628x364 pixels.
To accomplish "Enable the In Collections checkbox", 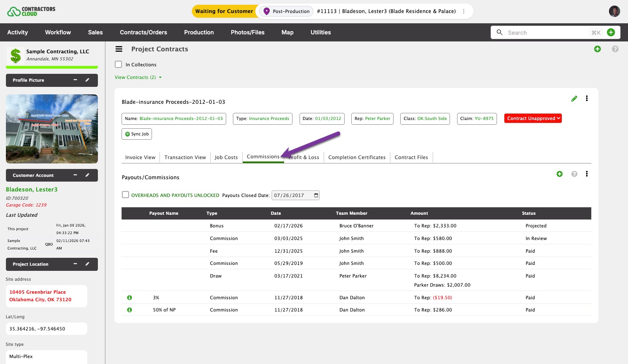I will 118,64.
